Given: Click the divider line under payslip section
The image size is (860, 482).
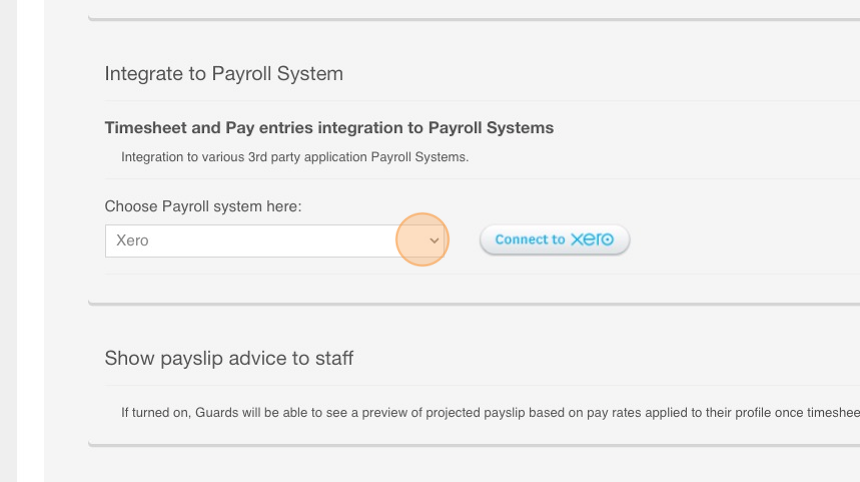Looking at the screenshot, I should (474, 445).
